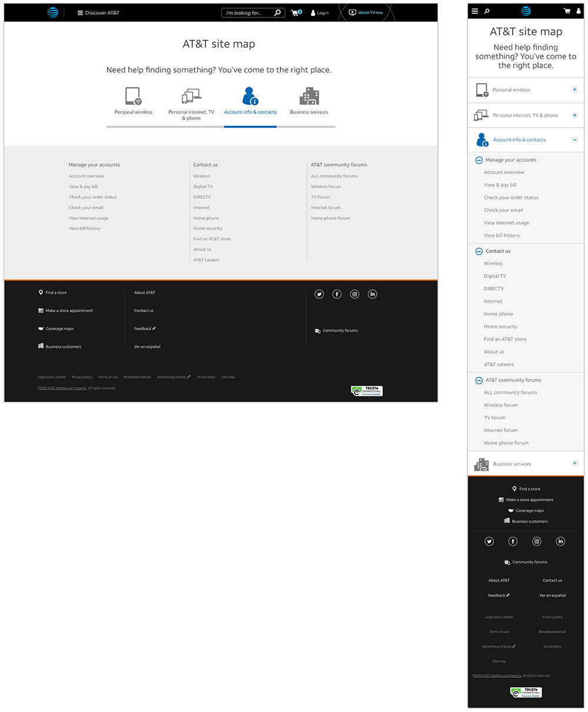Select the Account info & contacts desktop tab
The height and width of the screenshot is (712, 588).
click(x=250, y=101)
